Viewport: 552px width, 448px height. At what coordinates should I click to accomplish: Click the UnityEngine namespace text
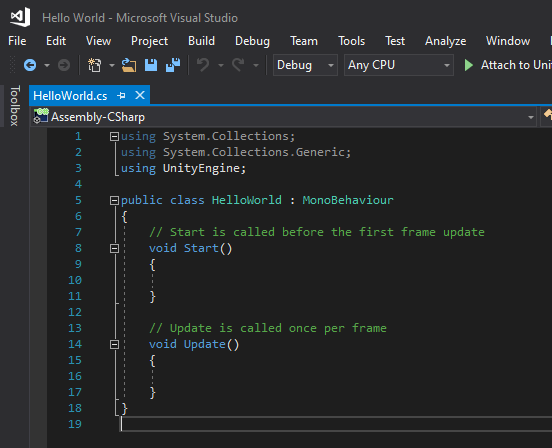click(201, 168)
